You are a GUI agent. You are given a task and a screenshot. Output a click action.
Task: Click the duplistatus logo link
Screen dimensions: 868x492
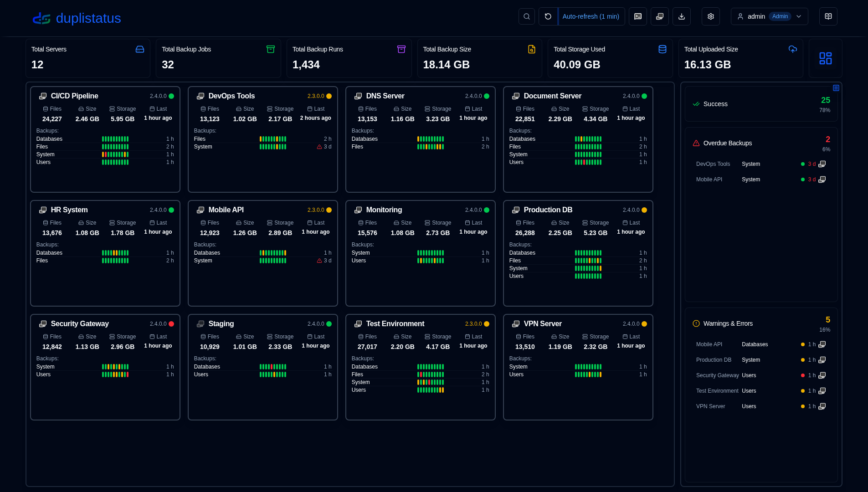click(x=77, y=18)
